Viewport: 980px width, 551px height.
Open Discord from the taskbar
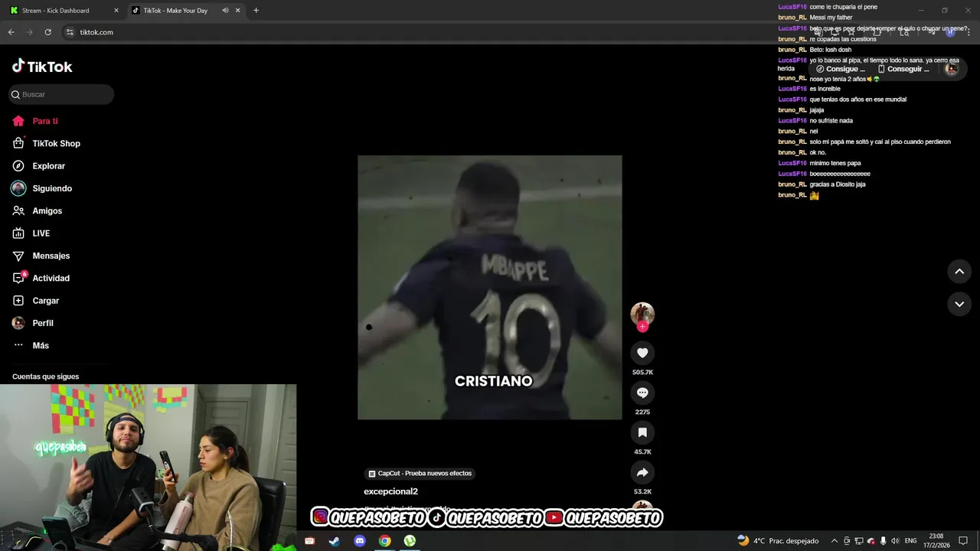tap(360, 541)
